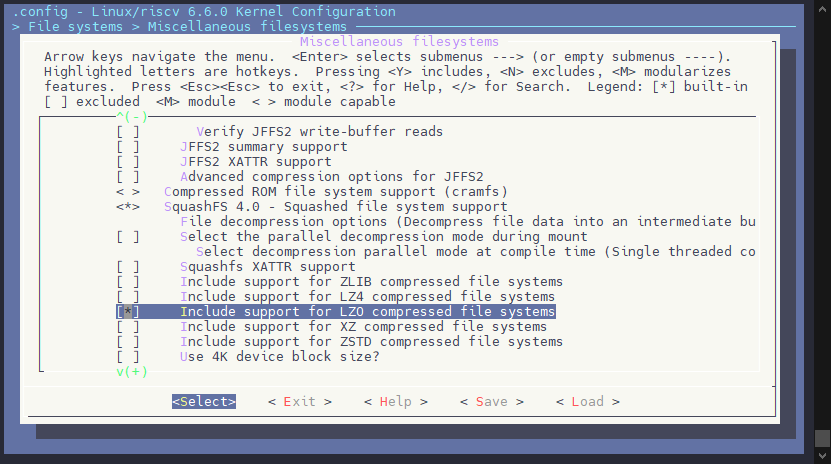
Task: Open File decompression options choice
Action: (x=467, y=221)
